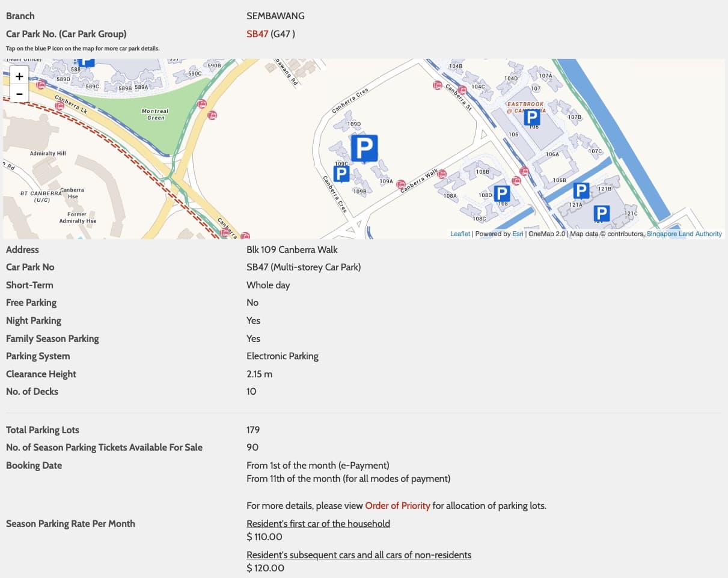This screenshot has width=728, height=578.
Task: Click the clearance height "2.15 m"
Action: 259,374
